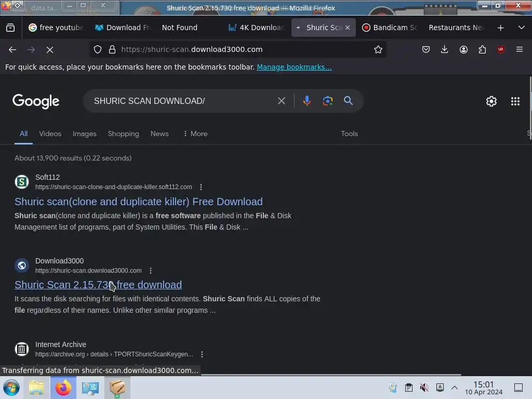Click the forward navigation arrow
The width and height of the screenshot is (532, 399).
tap(31, 49)
